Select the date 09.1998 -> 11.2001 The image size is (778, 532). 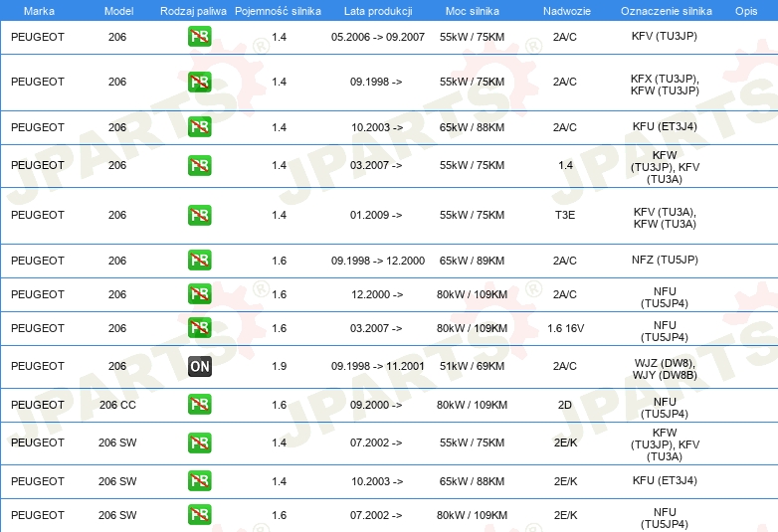pyautogui.click(x=378, y=366)
